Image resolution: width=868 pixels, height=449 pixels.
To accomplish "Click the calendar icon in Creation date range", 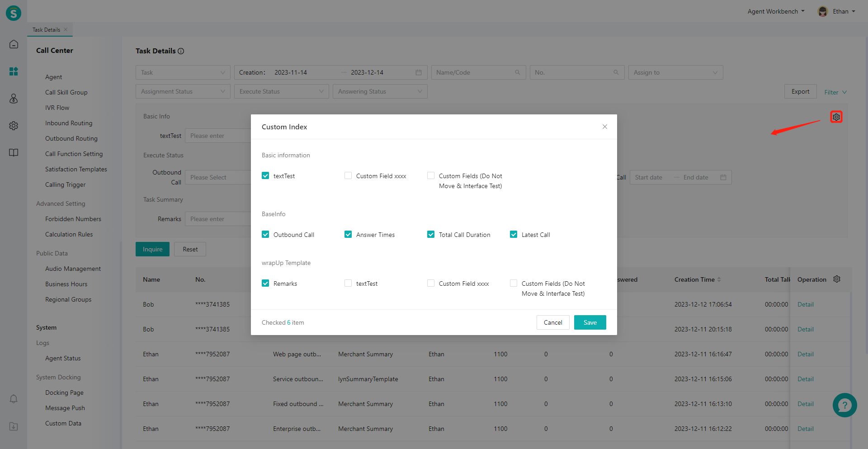I will (x=419, y=72).
